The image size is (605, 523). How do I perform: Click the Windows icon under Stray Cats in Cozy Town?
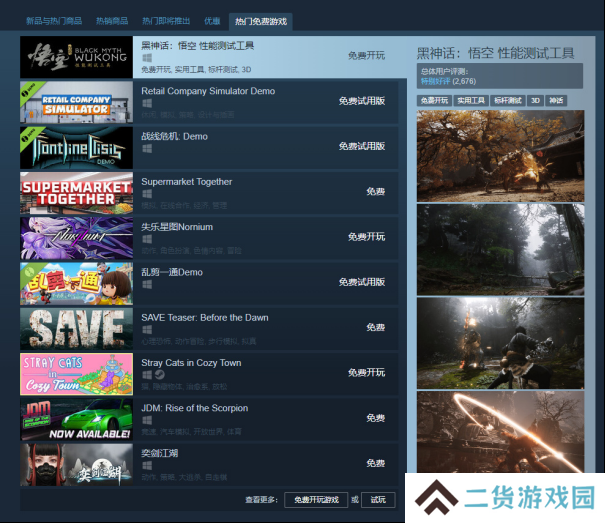click(147, 375)
